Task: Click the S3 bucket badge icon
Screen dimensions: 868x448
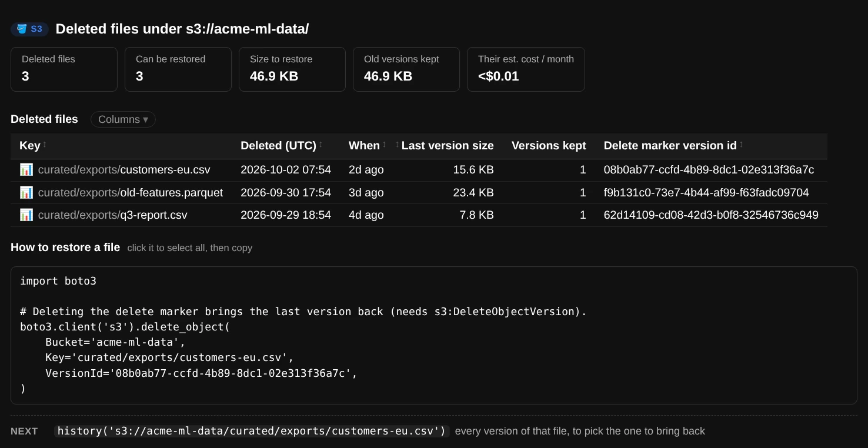Action: tap(22, 29)
